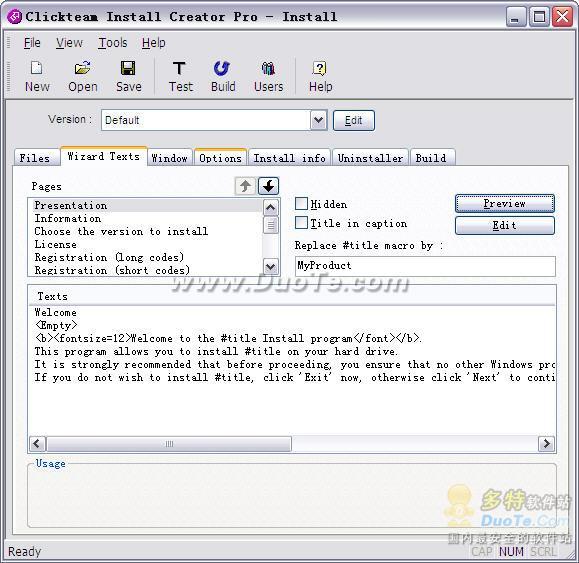The width and height of the screenshot is (579, 563).
Task: Select Registration (short codes) page
Action: point(147,270)
